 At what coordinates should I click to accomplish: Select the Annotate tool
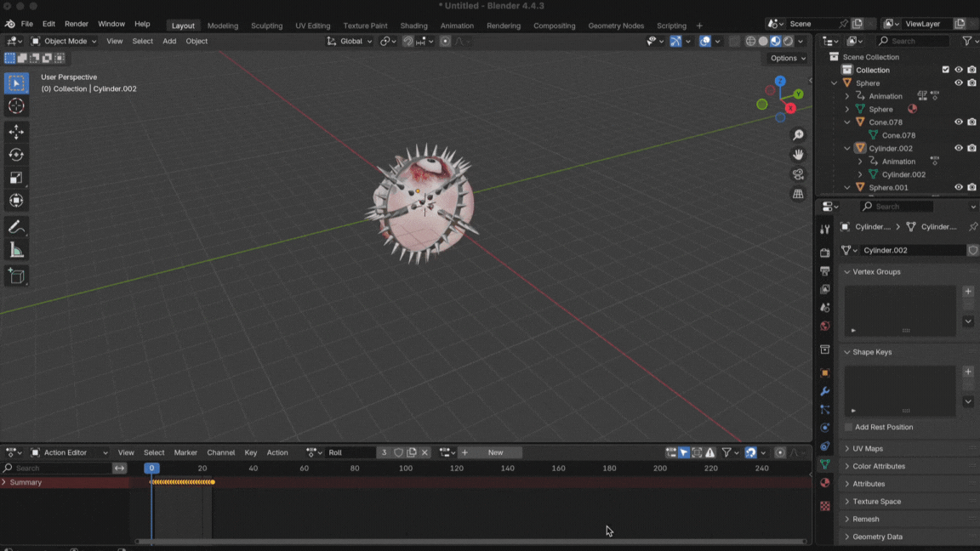[x=16, y=227]
